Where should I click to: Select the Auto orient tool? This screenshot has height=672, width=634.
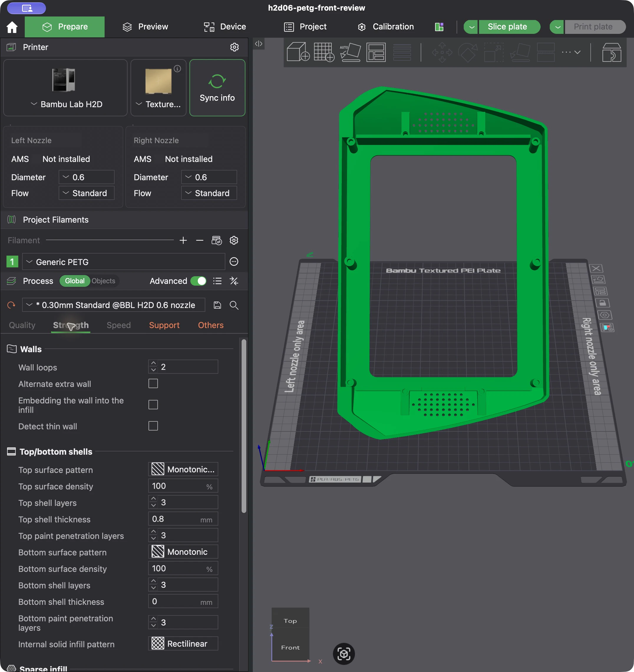350,52
